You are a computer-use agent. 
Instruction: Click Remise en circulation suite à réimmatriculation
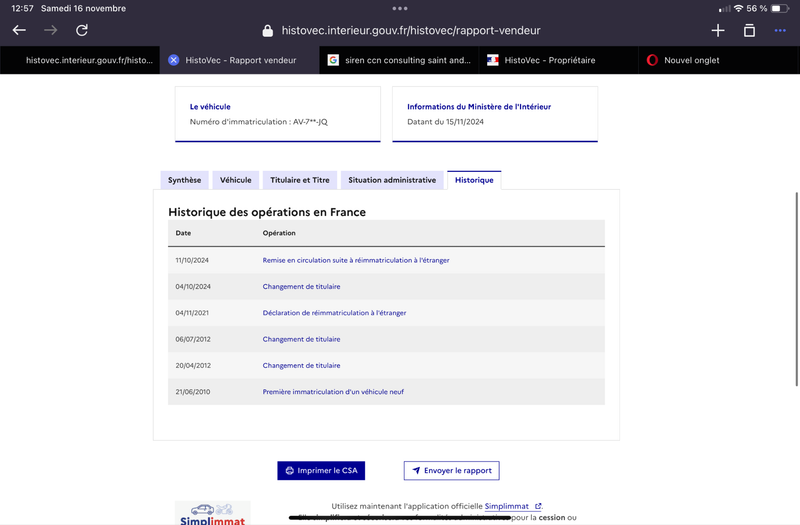pyautogui.click(x=356, y=260)
